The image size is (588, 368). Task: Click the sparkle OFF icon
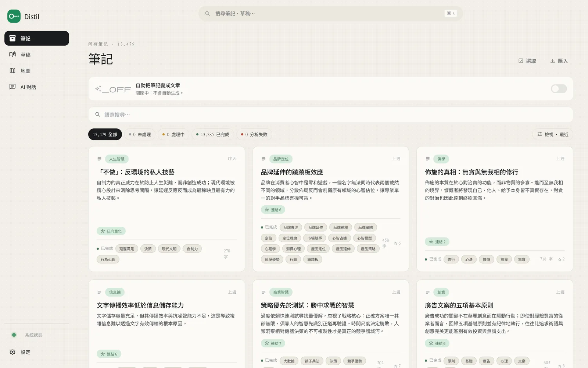113,89
